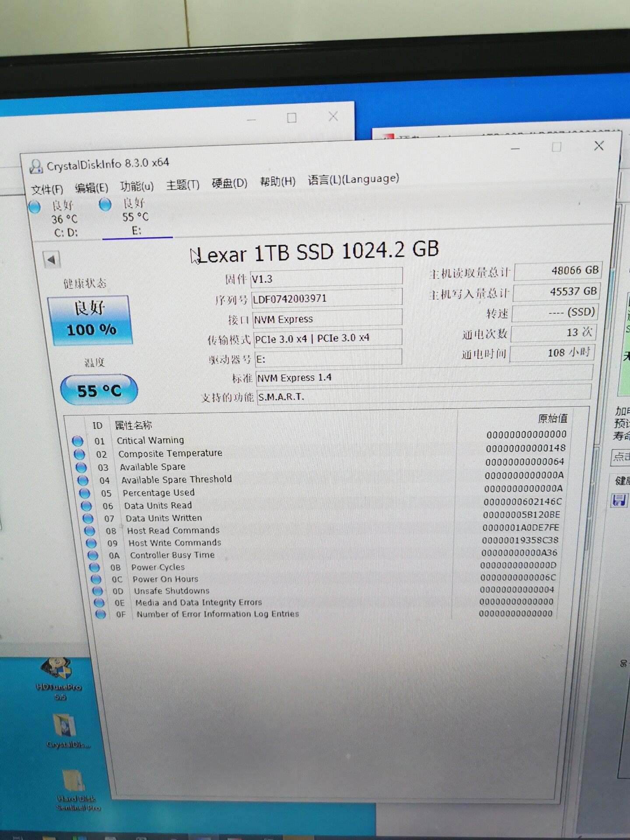The height and width of the screenshot is (840, 630).
Task: Click the drive letter field E:
Action: pyautogui.click(x=328, y=358)
